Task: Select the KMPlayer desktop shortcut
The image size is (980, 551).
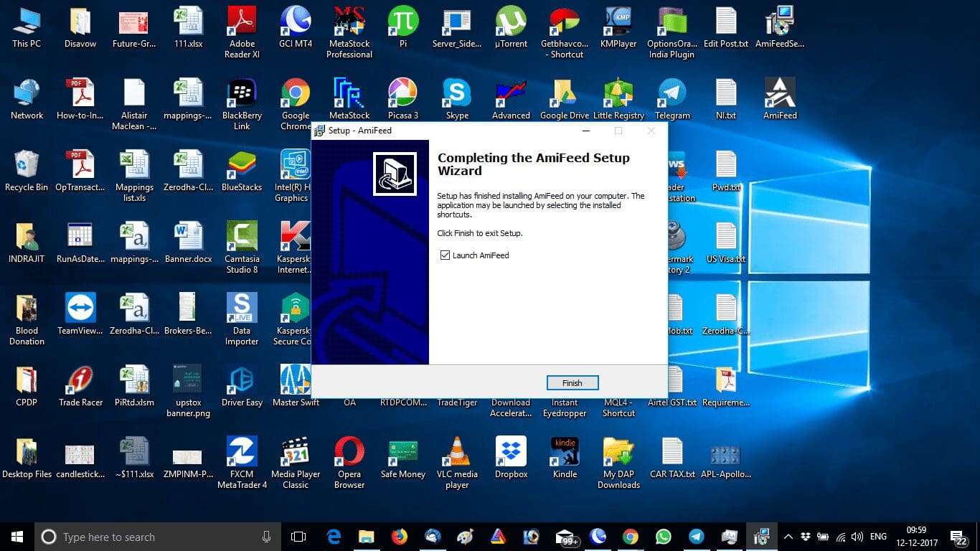Action: coord(618,27)
